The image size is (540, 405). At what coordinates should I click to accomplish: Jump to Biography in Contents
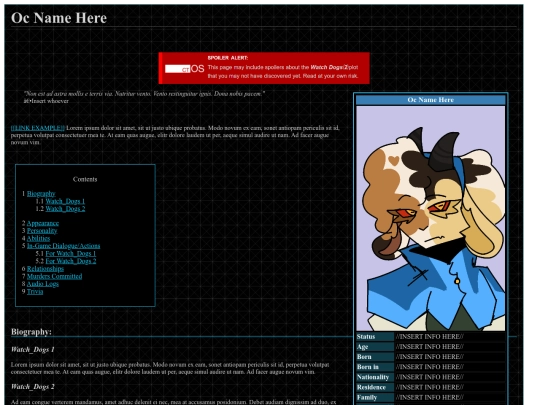pos(41,194)
